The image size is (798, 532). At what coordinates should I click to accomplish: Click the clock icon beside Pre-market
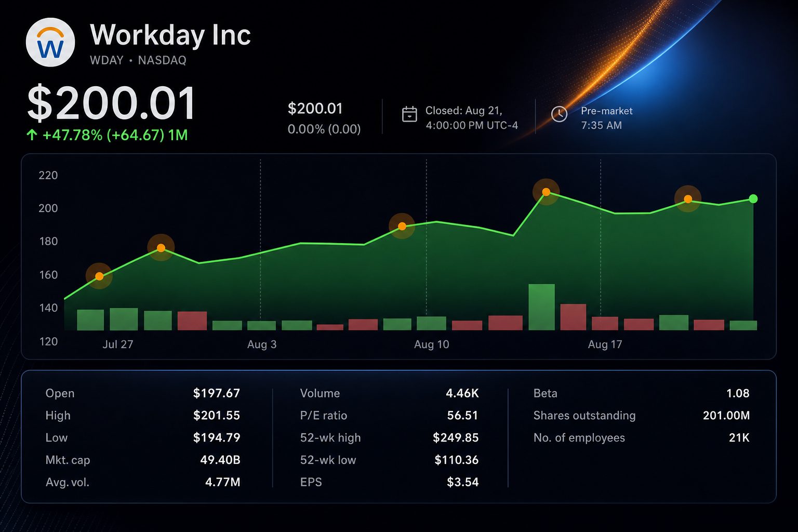coord(559,114)
